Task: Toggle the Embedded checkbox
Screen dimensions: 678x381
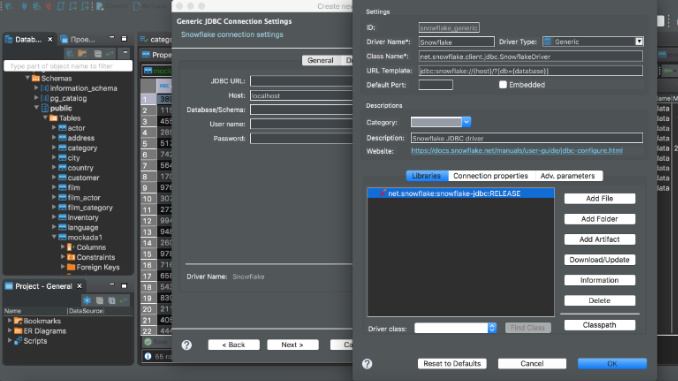Action: click(x=502, y=85)
